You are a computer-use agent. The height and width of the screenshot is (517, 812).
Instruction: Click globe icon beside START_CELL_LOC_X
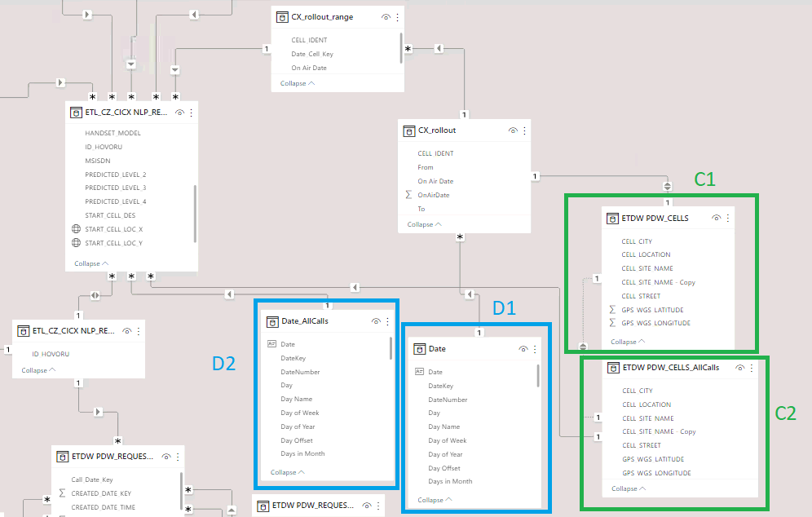point(76,229)
